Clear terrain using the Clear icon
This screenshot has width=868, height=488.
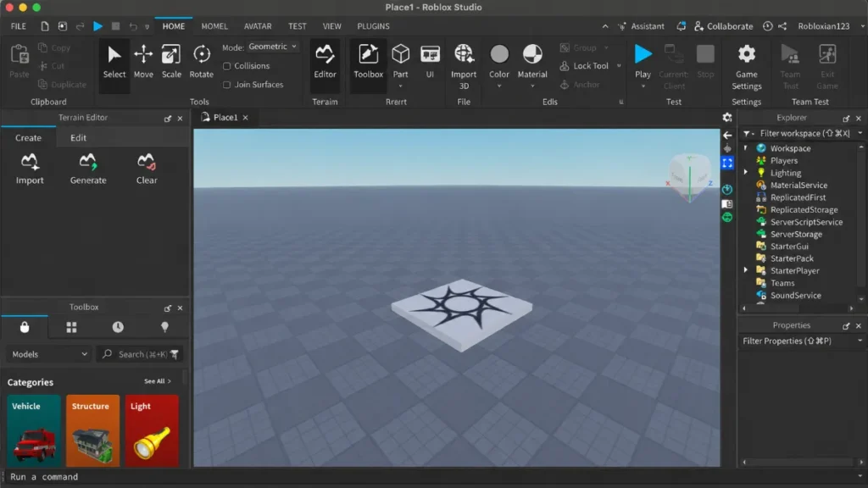pyautogui.click(x=147, y=169)
